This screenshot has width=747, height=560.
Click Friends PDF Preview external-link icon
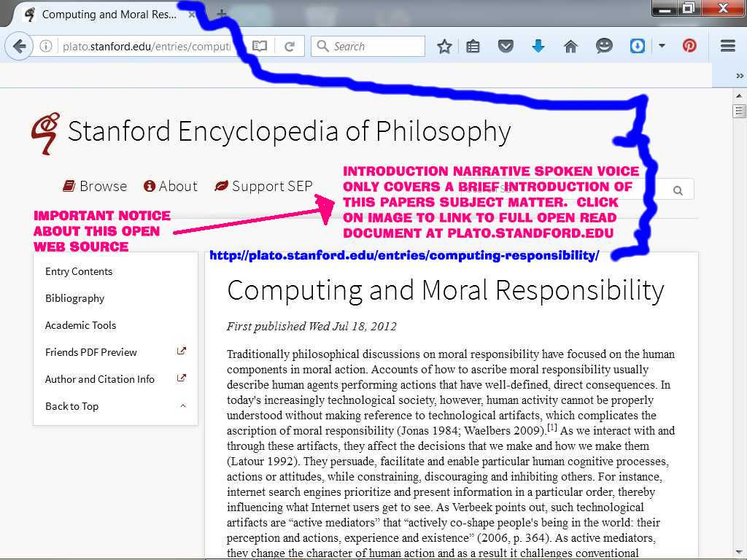(182, 351)
